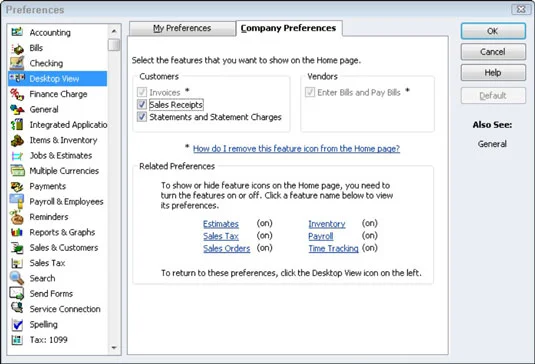Select Spelling in the category list
The image size is (535, 364).
tap(43, 324)
